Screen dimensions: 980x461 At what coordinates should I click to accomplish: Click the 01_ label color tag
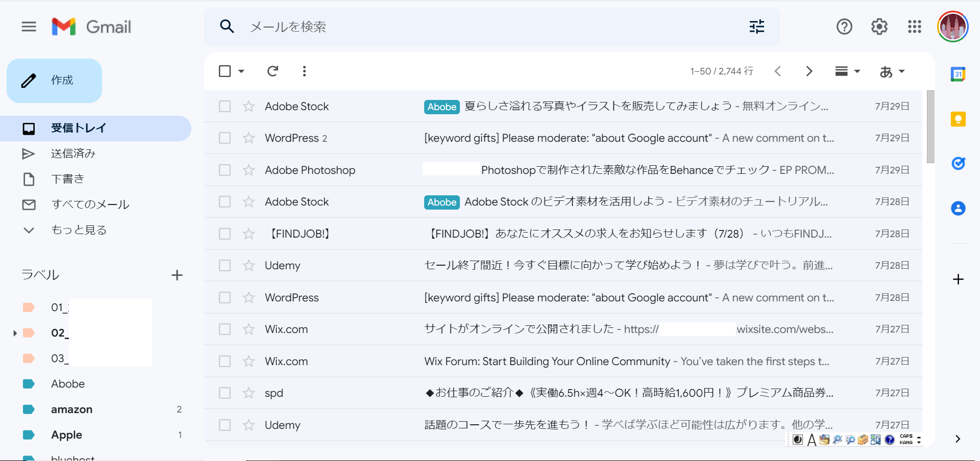click(x=29, y=308)
